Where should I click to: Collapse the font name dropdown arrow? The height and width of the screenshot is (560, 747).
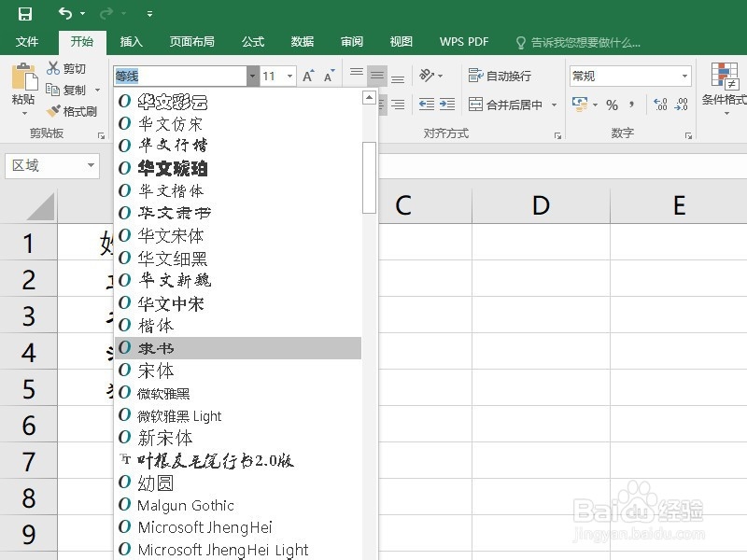pos(252,77)
